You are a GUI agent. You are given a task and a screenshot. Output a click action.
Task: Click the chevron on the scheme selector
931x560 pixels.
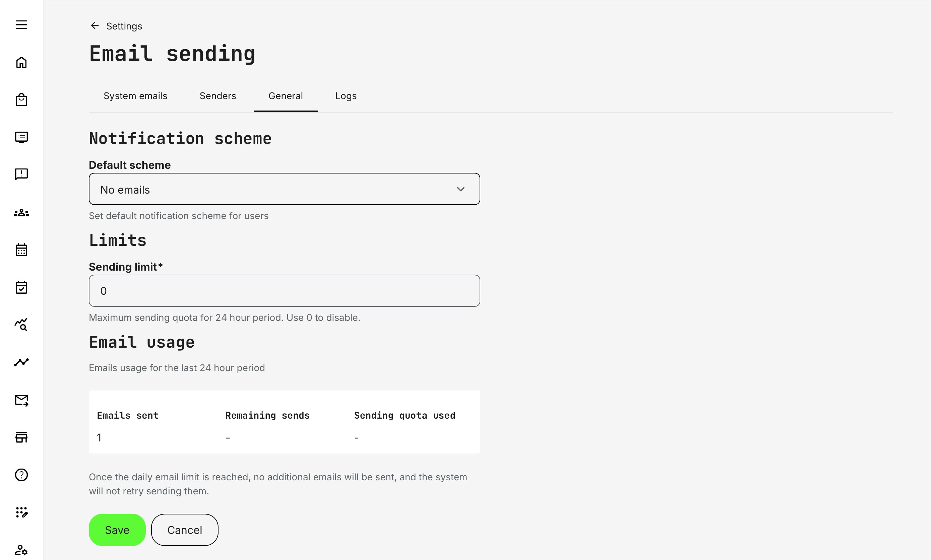point(461,189)
